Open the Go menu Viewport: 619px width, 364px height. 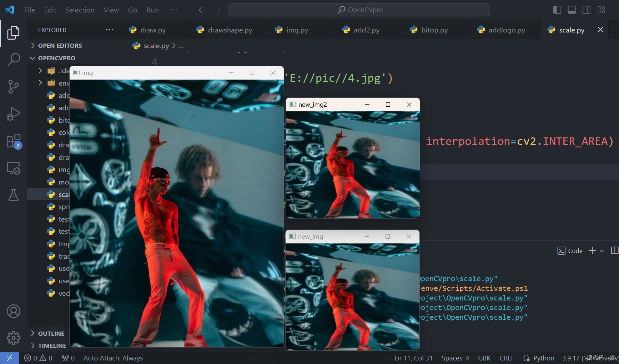click(132, 10)
